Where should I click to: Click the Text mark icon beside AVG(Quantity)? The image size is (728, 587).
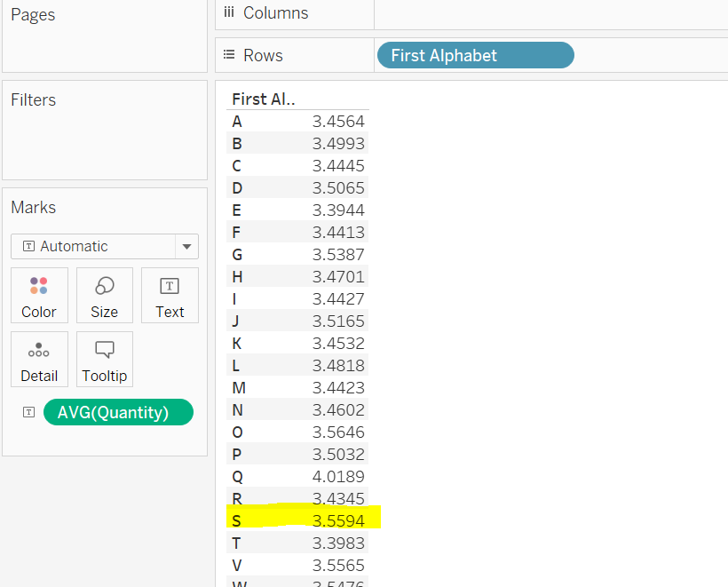28,412
